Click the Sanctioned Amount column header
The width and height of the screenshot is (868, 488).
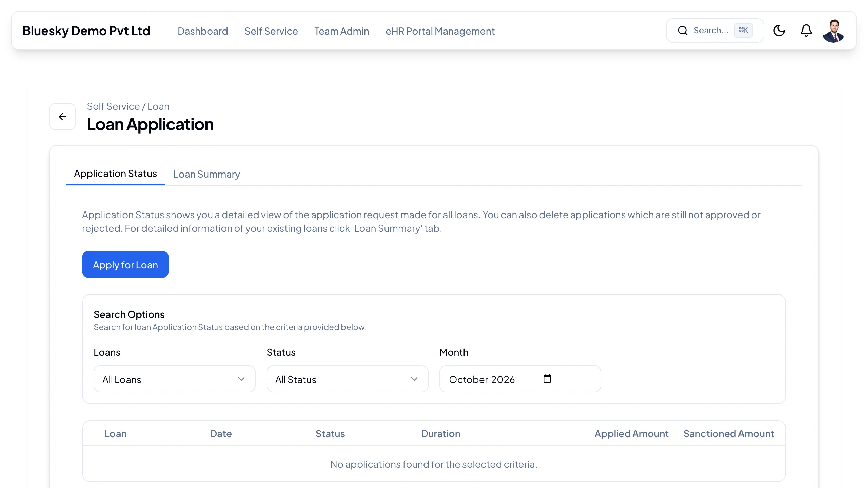click(x=729, y=434)
